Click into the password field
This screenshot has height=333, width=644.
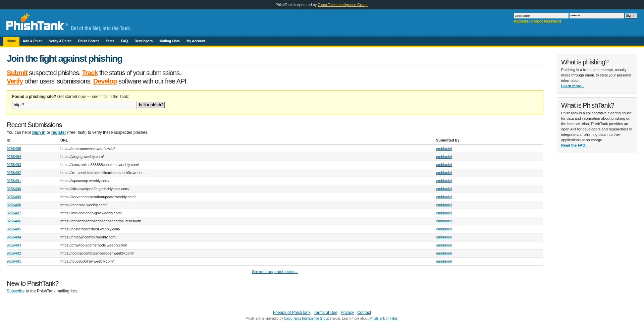click(x=596, y=16)
